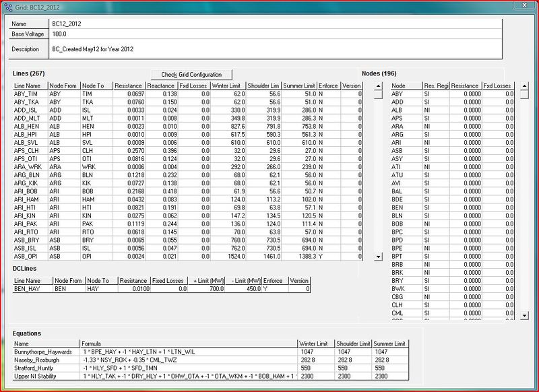The height and width of the screenshot is (392, 539).
Task: Select node CML in the Nodes table
Action: coord(406,313)
